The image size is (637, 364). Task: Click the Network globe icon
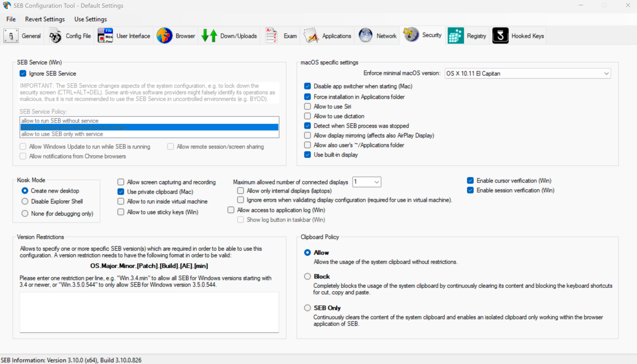[365, 36]
